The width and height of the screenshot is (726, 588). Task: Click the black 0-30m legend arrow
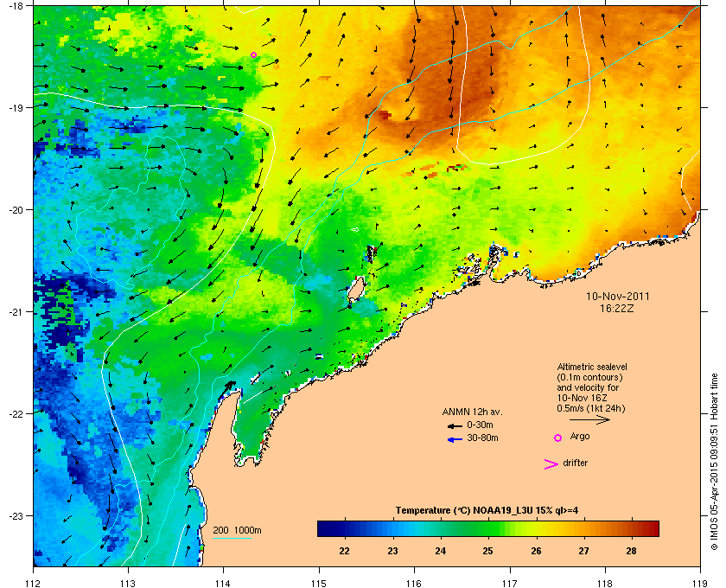455,425
